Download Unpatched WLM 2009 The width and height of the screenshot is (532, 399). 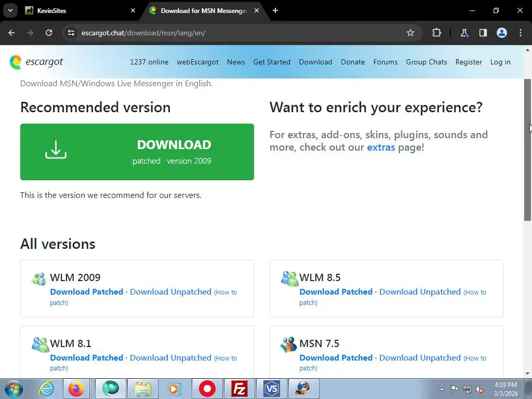170,292
